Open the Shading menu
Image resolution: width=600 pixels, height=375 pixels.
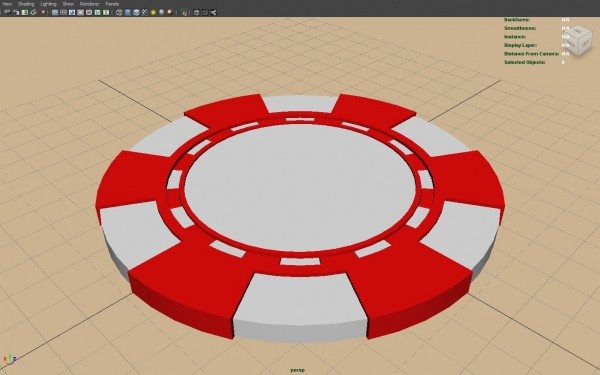26,4
